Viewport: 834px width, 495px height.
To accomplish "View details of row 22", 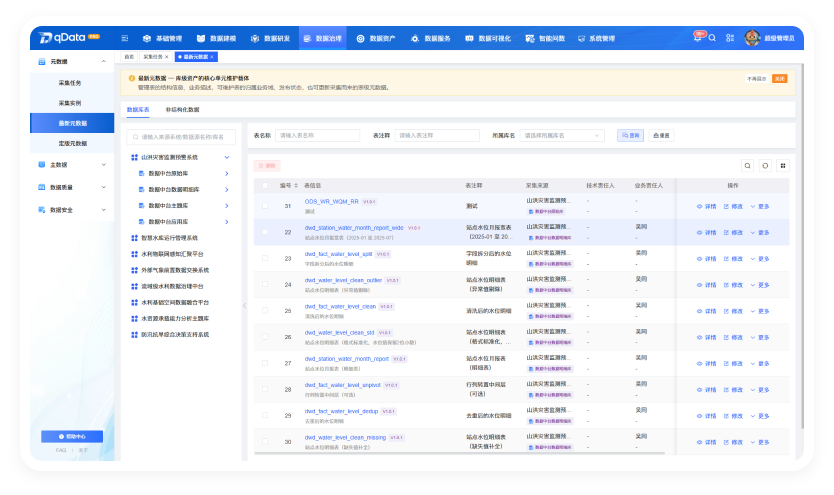I will [706, 232].
